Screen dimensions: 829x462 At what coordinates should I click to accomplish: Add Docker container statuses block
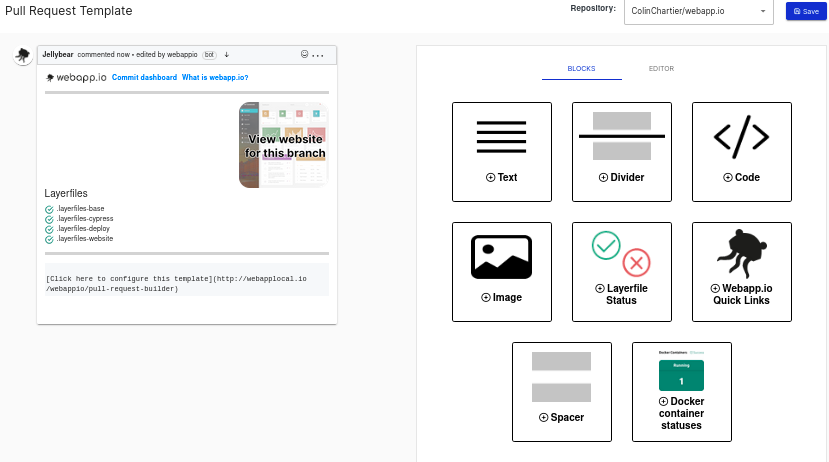[681, 392]
